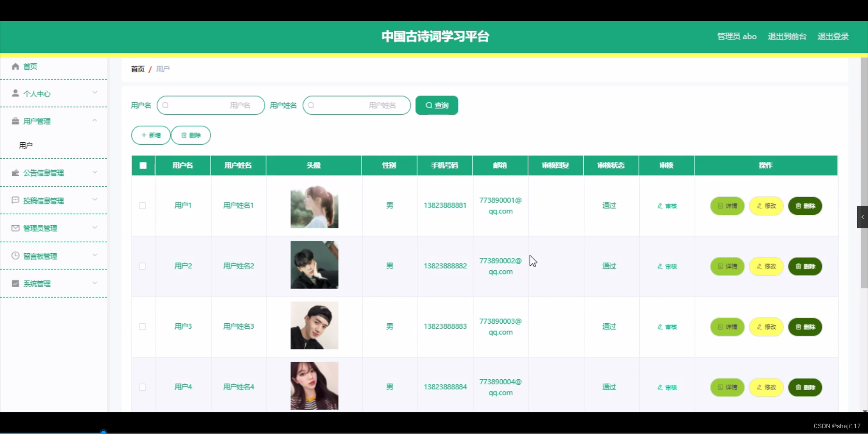The height and width of the screenshot is (434, 868).
Task: Click the 留言板管理 clock icon
Action: tap(15, 256)
